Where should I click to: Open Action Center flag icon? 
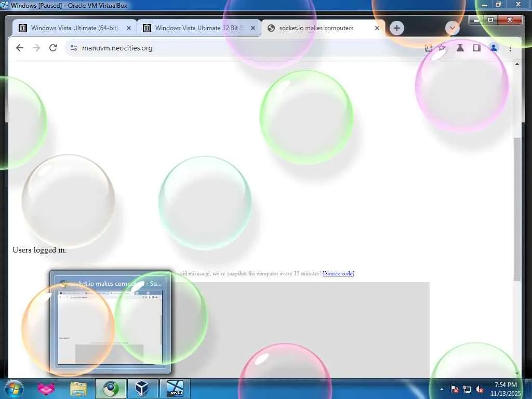[x=455, y=389]
